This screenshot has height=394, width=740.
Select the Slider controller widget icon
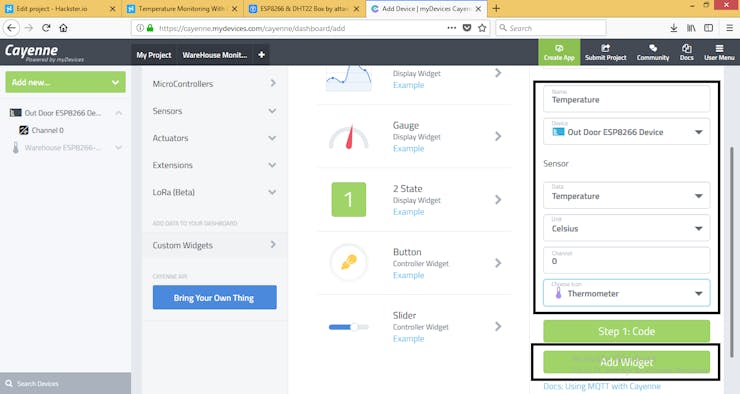(348, 327)
